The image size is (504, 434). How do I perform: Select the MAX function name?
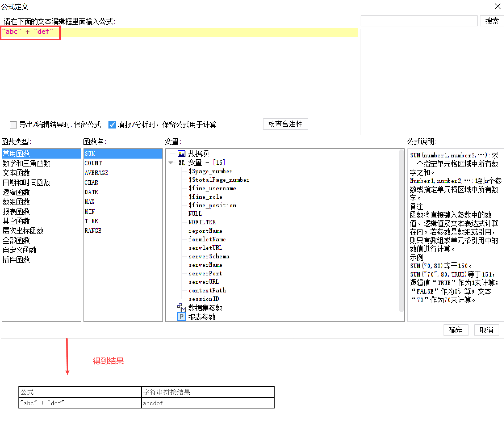coord(123,202)
